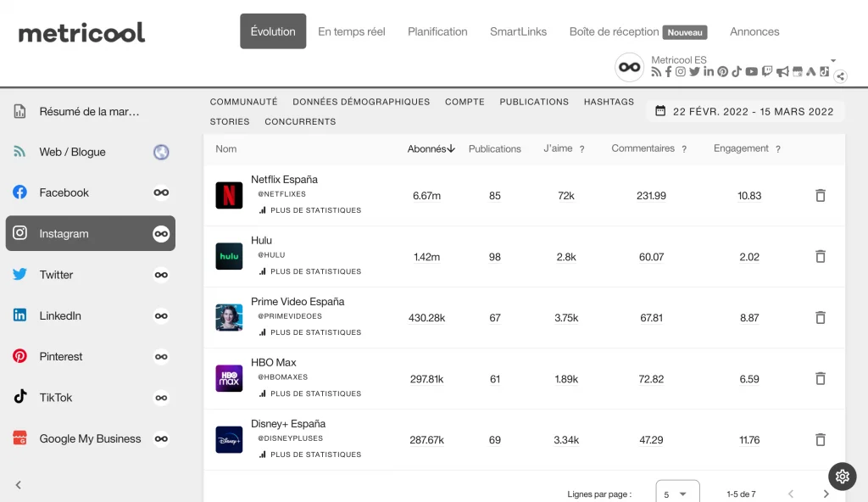Viewport: 868px width, 502px height.
Task: Open PLUS DE STATISTIQUES for Hulu
Action: (x=310, y=271)
